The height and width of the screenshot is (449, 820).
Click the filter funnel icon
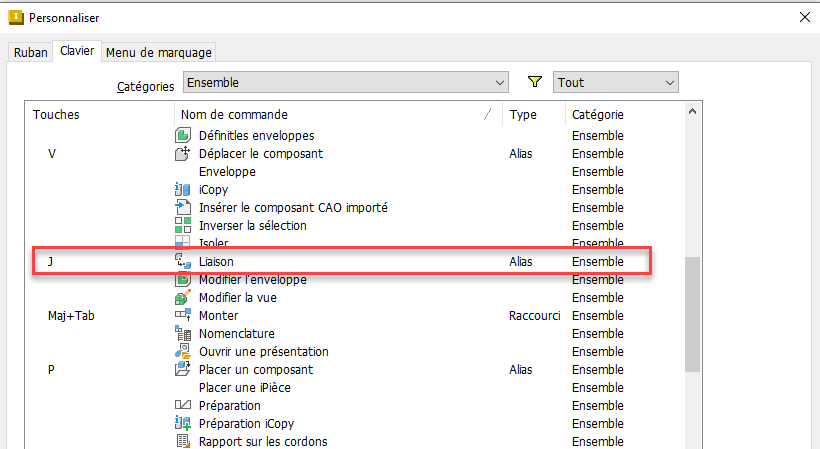[x=534, y=82]
